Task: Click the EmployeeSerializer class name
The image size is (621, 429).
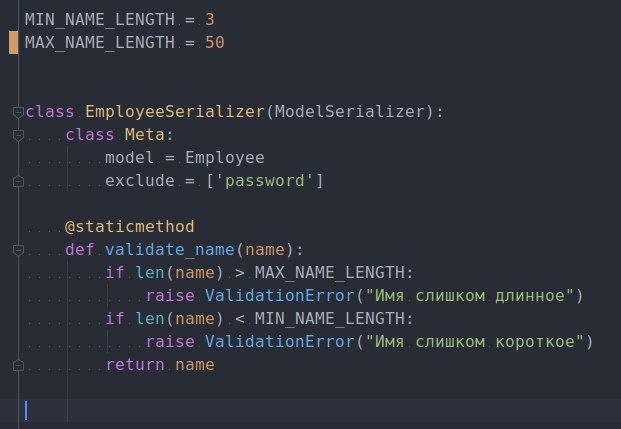Action: [175, 112]
